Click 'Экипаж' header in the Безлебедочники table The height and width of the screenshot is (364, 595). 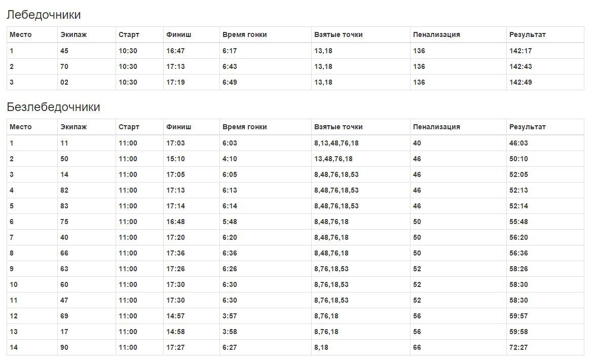(x=73, y=127)
